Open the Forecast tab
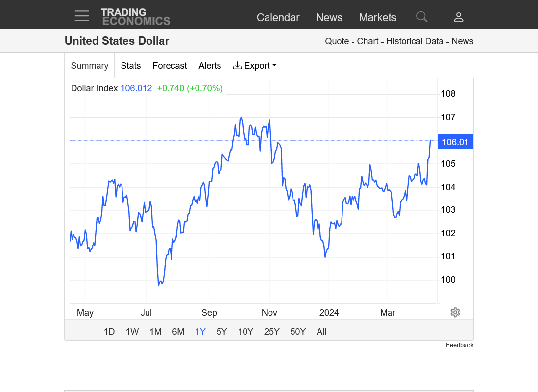The height and width of the screenshot is (392, 538). coord(170,66)
